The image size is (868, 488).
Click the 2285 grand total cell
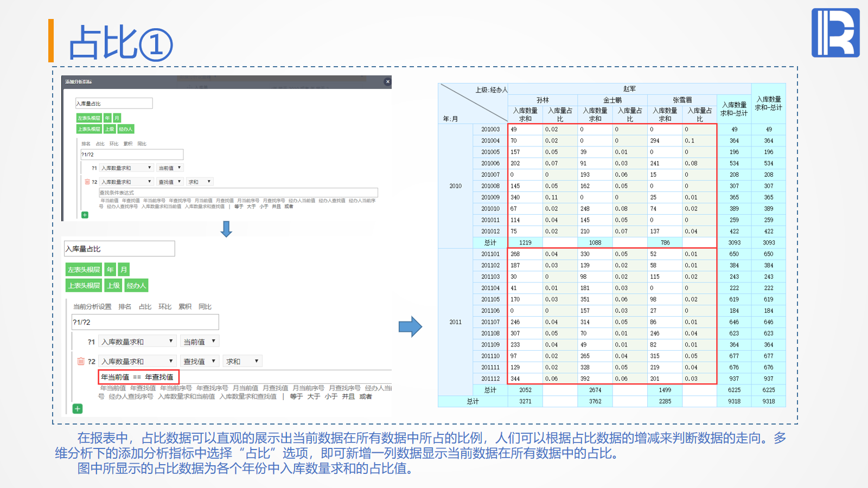point(665,401)
